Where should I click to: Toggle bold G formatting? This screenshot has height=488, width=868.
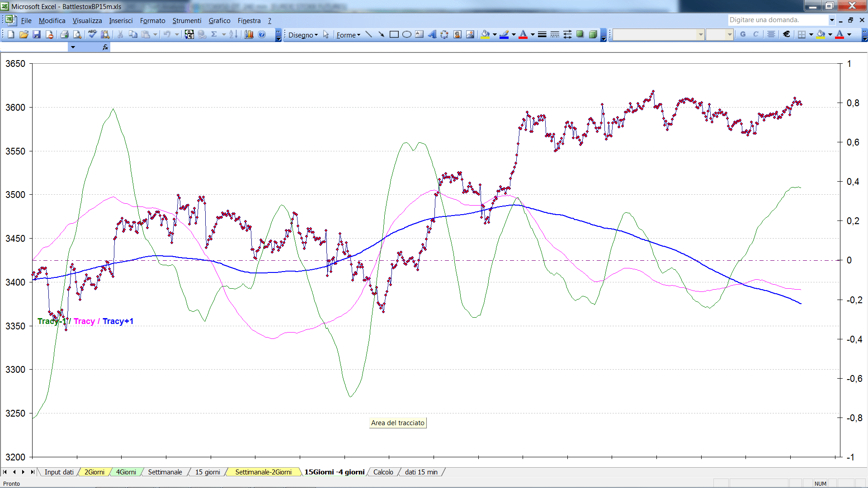(743, 34)
